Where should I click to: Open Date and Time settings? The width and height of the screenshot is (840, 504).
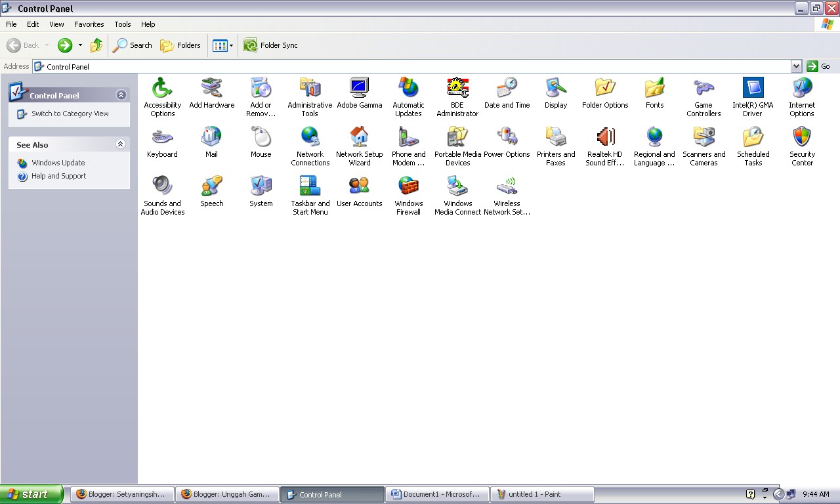click(x=507, y=93)
